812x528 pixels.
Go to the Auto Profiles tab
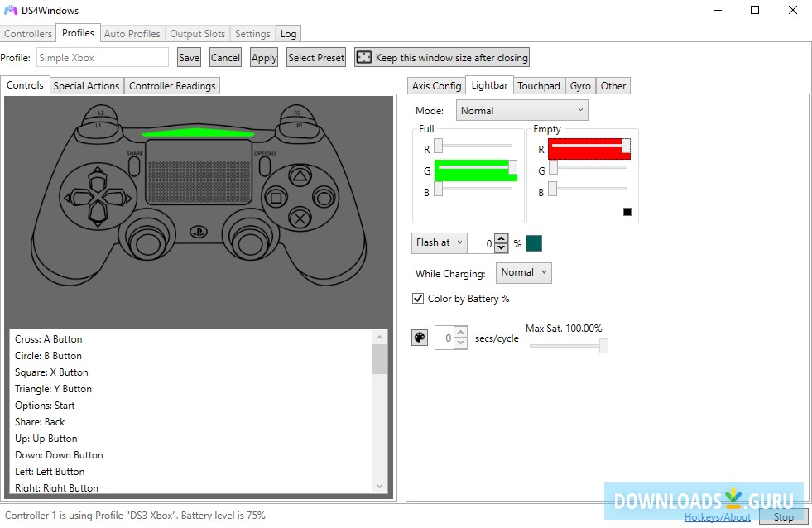pyautogui.click(x=132, y=34)
